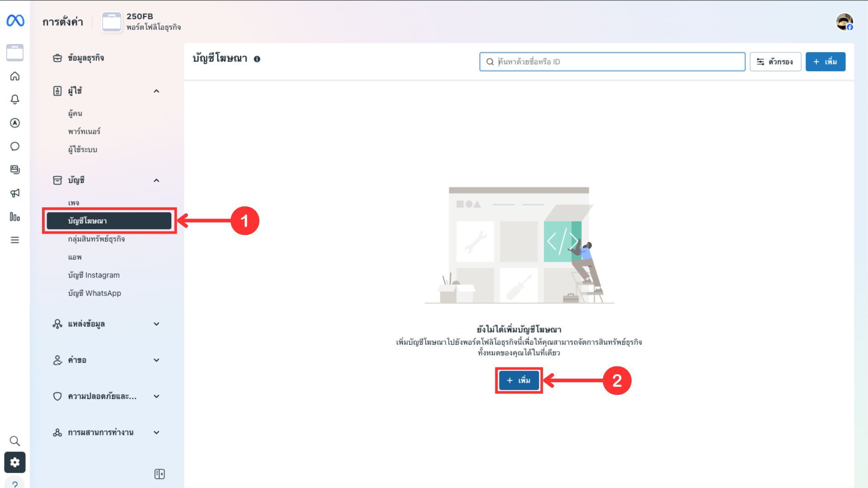This screenshot has height=488, width=868.
Task: Open Settings gear icon in left rail
Action: click(15, 462)
